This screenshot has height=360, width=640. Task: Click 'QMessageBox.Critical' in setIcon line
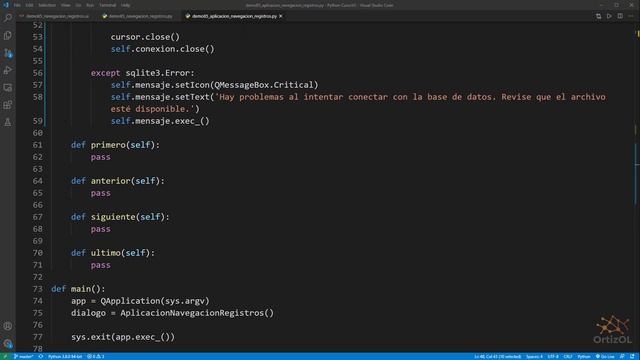coord(264,85)
